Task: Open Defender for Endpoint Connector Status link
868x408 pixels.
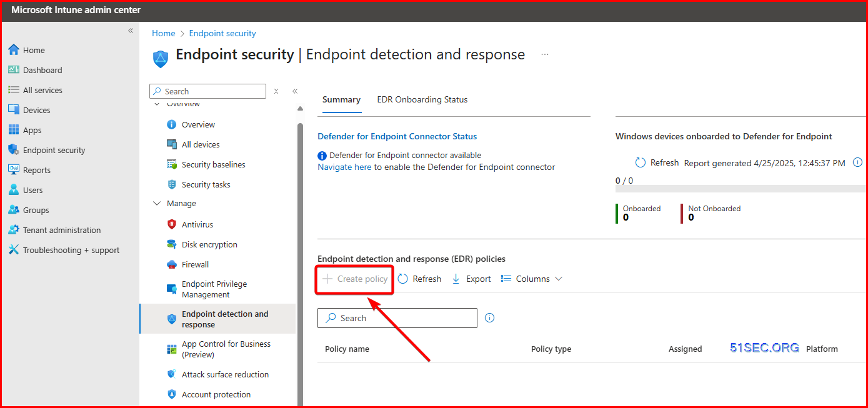Action: coord(397,136)
